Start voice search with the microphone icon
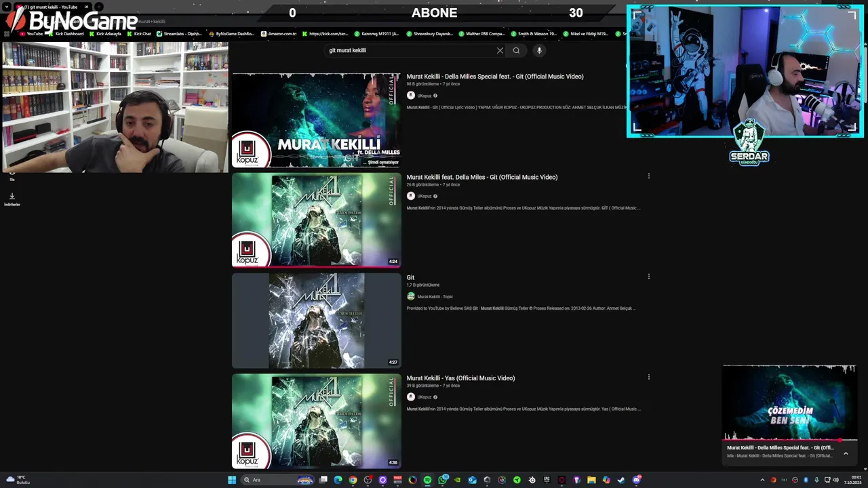This screenshot has width=868, height=488. [539, 50]
